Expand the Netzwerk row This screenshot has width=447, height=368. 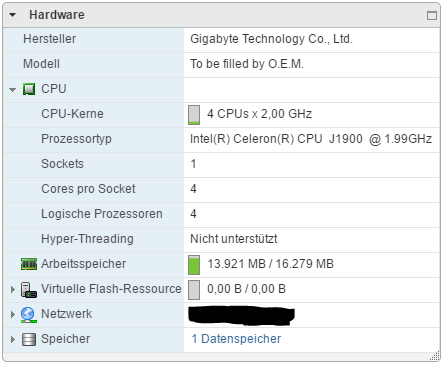pyautogui.click(x=13, y=314)
